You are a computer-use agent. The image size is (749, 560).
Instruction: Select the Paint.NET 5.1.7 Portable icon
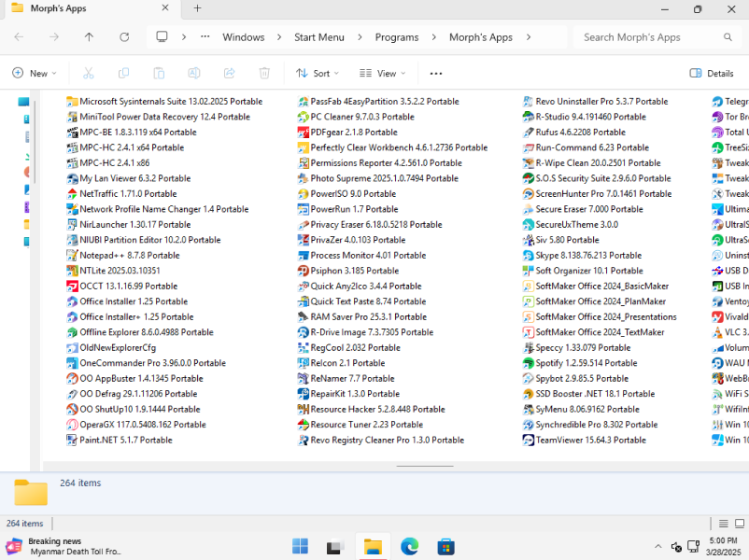pyautogui.click(x=72, y=441)
